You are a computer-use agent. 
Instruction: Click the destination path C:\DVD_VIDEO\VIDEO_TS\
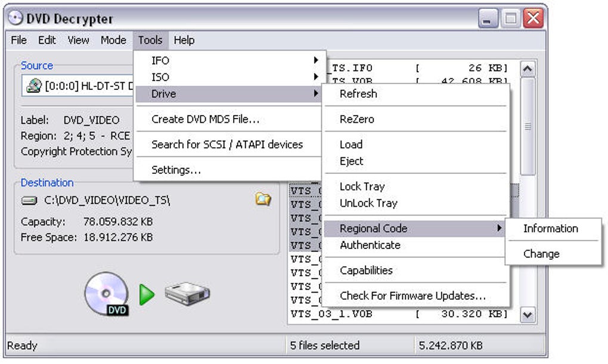(x=107, y=200)
